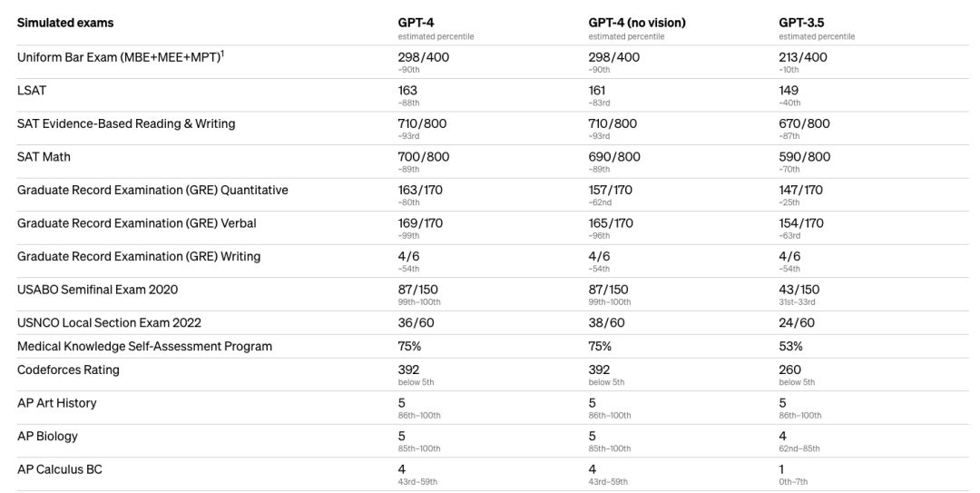Image resolution: width=980 pixels, height=493 pixels.
Task: Click GPT-3.5's SAT Math score 590/800
Action: click(804, 157)
